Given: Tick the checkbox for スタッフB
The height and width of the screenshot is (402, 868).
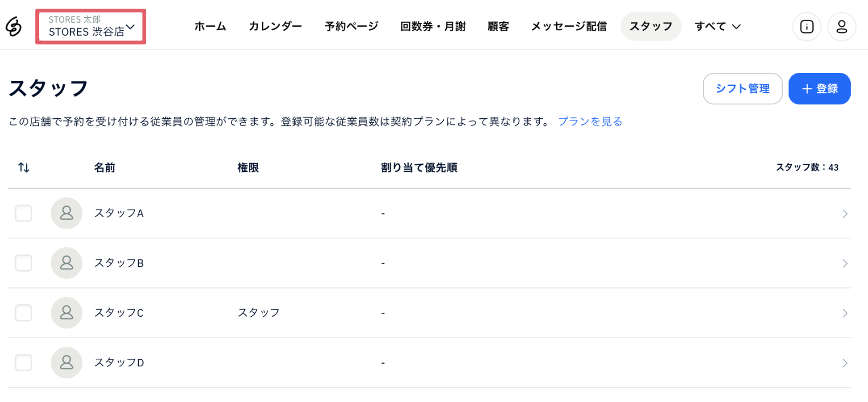Looking at the screenshot, I should [x=24, y=263].
